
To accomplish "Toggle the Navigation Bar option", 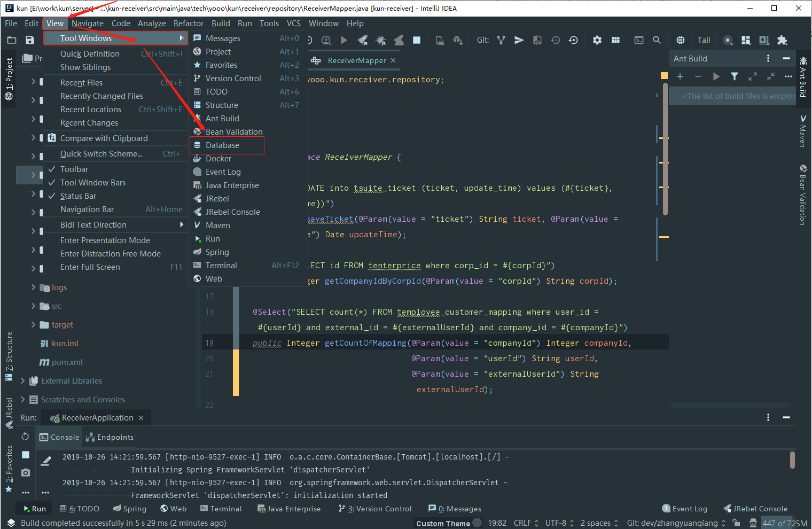I will coord(116,209).
